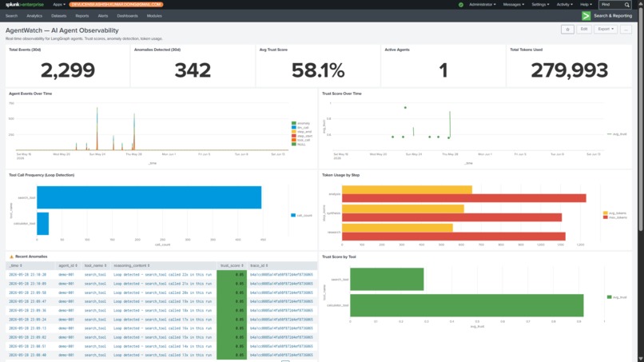Click the anomaly legend swatch
644x362 pixels.
pyautogui.click(x=294, y=123)
